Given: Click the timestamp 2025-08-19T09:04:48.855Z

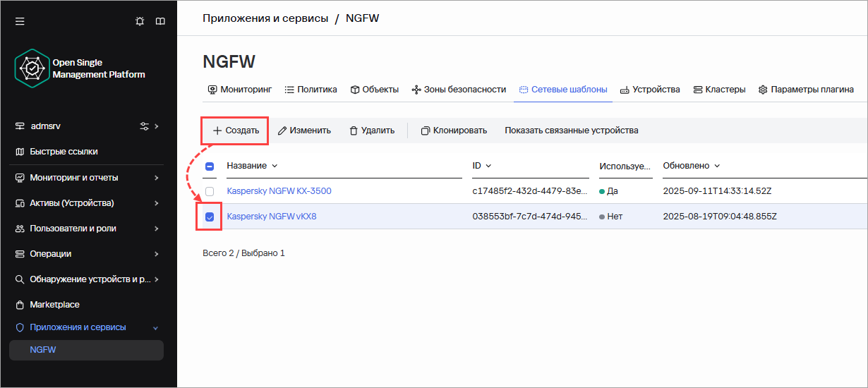Looking at the screenshot, I should (x=720, y=217).
